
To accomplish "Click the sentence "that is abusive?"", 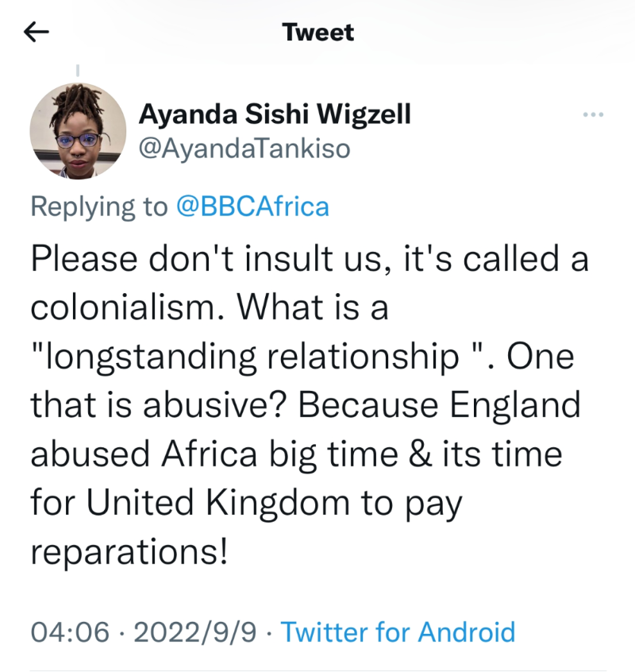I will [x=158, y=405].
